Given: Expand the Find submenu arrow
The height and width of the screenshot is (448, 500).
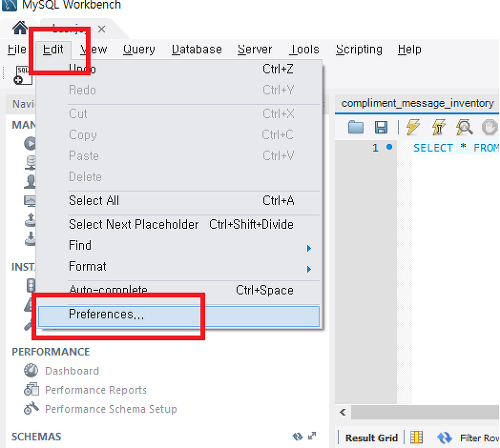Looking at the screenshot, I should point(309,248).
